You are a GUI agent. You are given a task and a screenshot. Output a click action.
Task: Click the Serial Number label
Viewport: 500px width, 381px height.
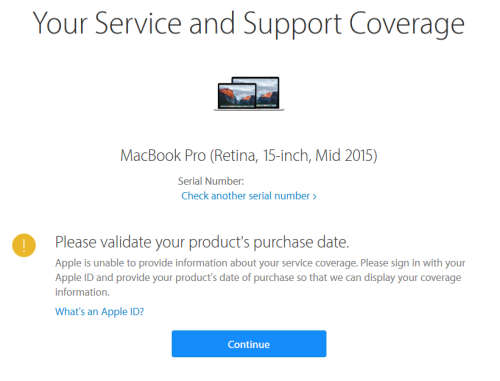pos(211,181)
